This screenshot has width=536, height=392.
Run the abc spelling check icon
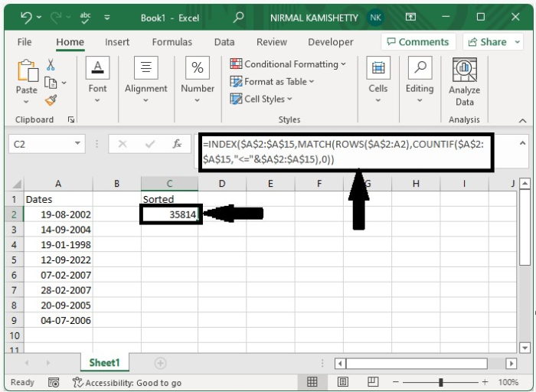[x=85, y=18]
